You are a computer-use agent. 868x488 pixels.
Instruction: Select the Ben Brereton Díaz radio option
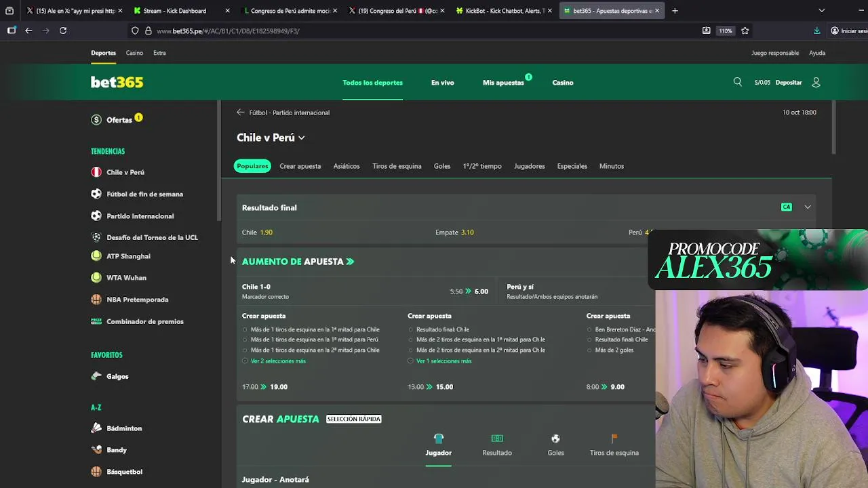point(589,329)
